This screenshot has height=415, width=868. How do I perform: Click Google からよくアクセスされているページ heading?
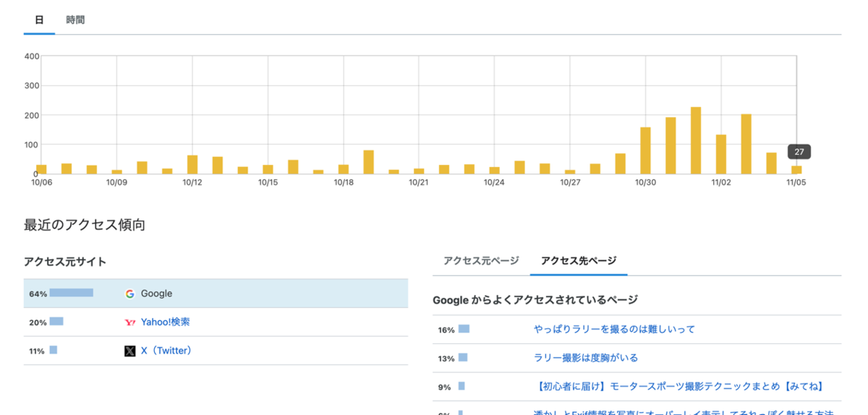[535, 299]
